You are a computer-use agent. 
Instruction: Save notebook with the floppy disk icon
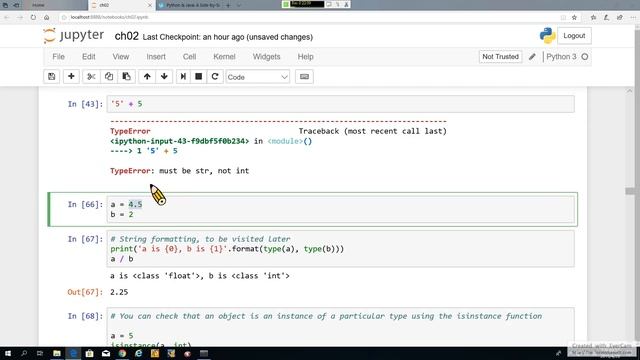[51, 77]
